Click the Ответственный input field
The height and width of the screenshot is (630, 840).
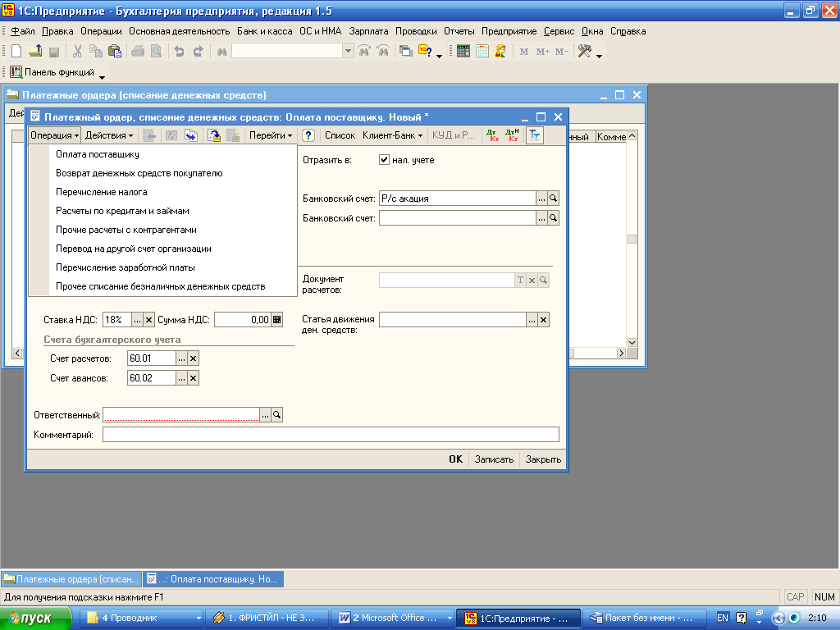tap(181, 414)
